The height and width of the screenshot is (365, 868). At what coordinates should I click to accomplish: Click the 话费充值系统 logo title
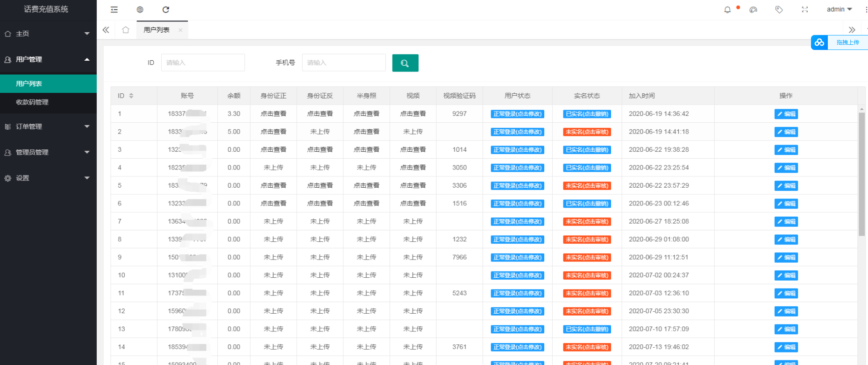coord(46,9)
